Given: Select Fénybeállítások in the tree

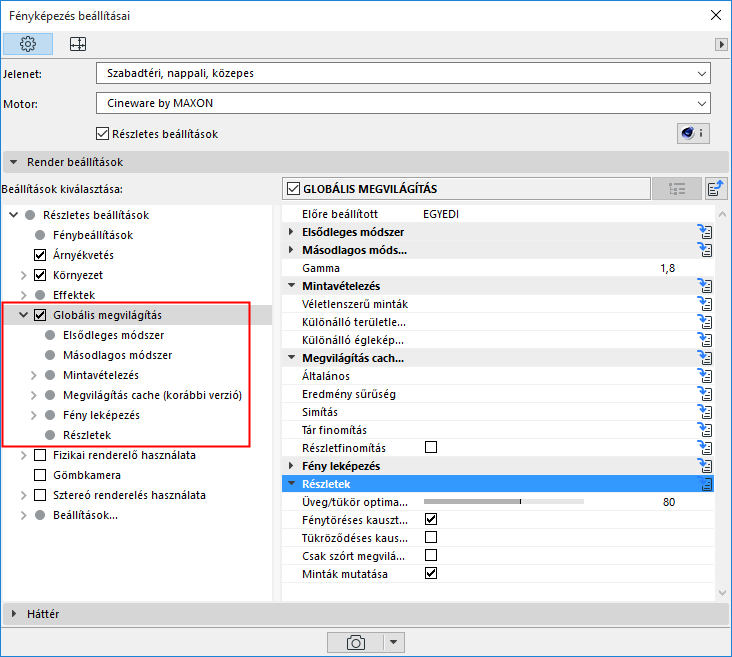Looking at the screenshot, I should tap(93, 235).
